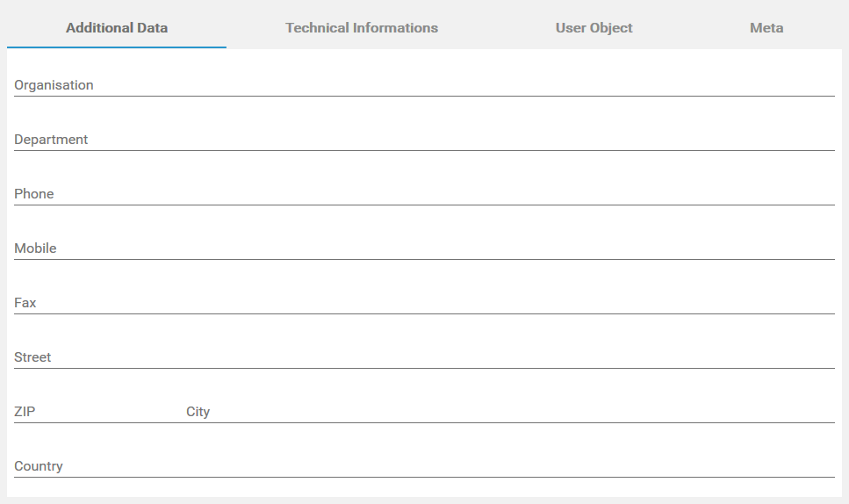Select the Meta tab
This screenshot has height=504, width=849.
pyautogui.click(x=766, y=28)
